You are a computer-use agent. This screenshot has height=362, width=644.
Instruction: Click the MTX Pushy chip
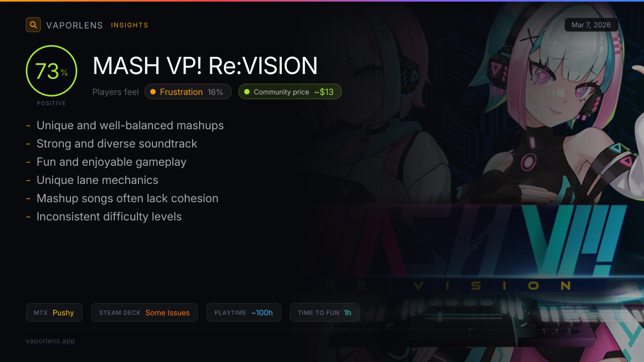click(54, 313)
